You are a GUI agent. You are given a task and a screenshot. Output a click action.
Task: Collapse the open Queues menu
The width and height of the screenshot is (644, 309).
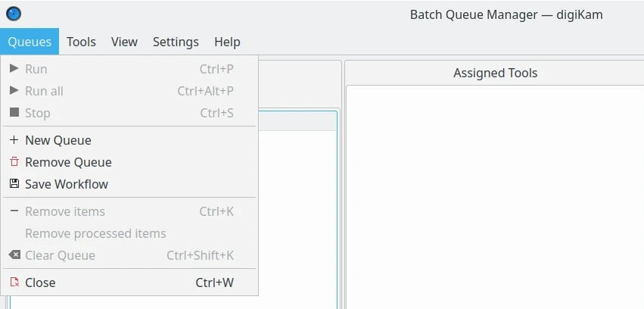30,42
